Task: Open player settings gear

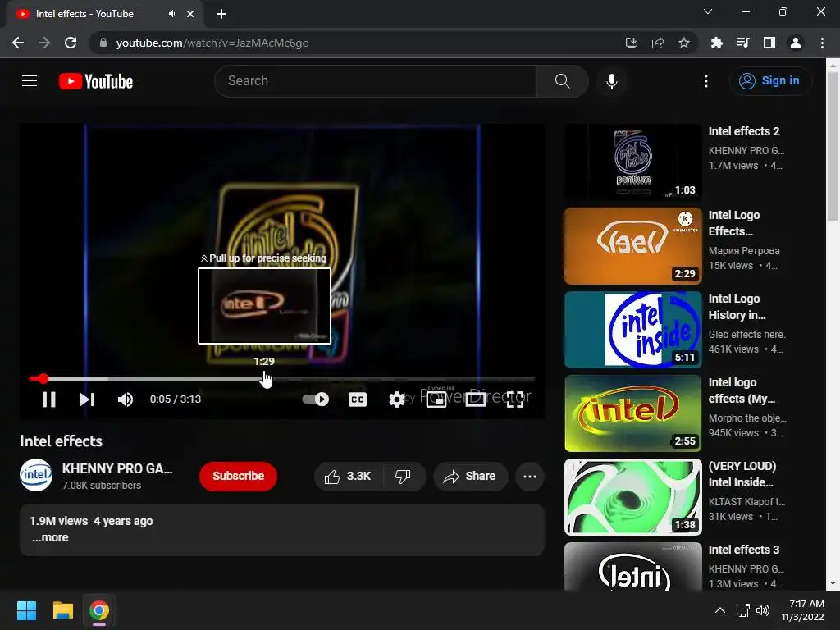Action: click(397, 399)
